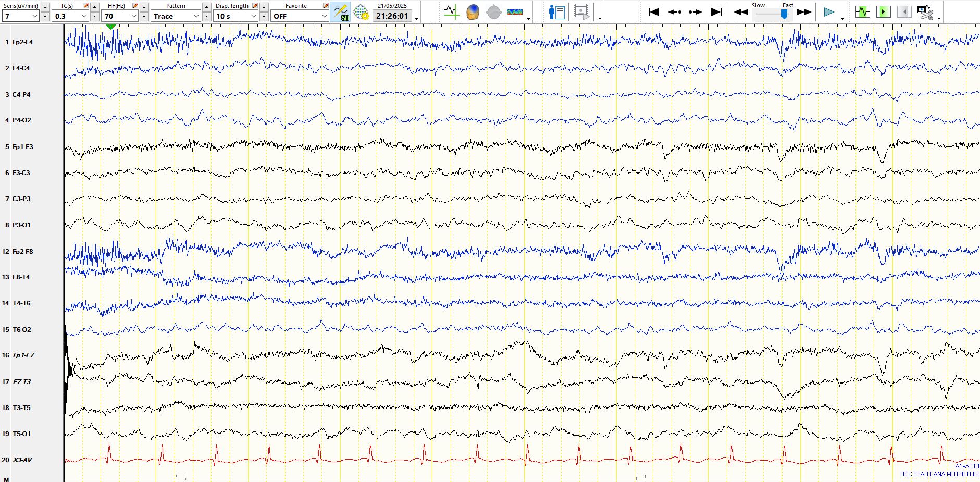Open the video clip scissors tool
Image resolution: width=980 pixels, height=482 pixels.
pyautogui.click(x=925, y=12)
